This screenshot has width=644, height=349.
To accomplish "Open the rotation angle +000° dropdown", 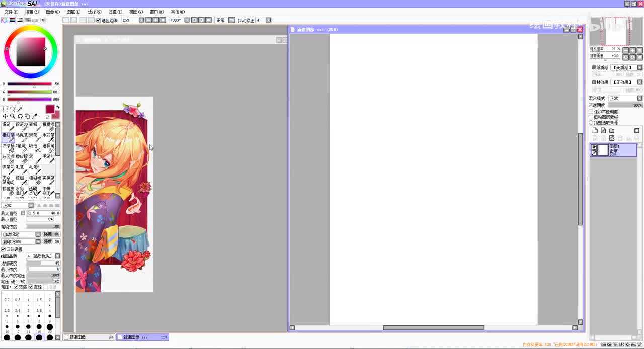I will coord(187,20).
